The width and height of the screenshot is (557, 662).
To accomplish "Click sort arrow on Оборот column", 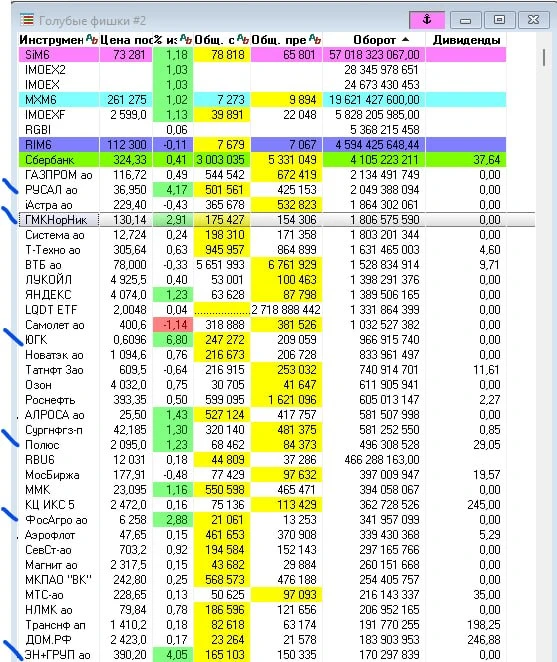I will tap(405, 39).
